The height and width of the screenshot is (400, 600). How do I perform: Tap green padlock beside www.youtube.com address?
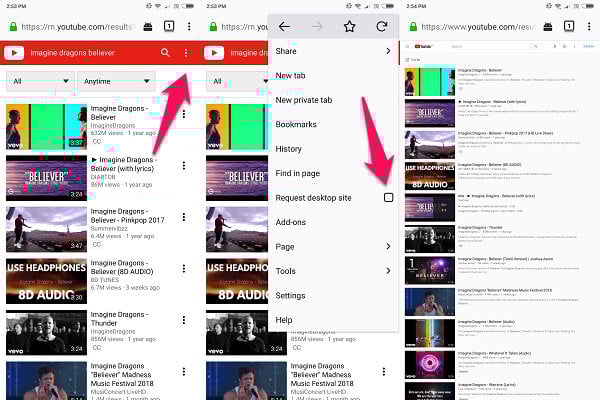tap(413, 26)
